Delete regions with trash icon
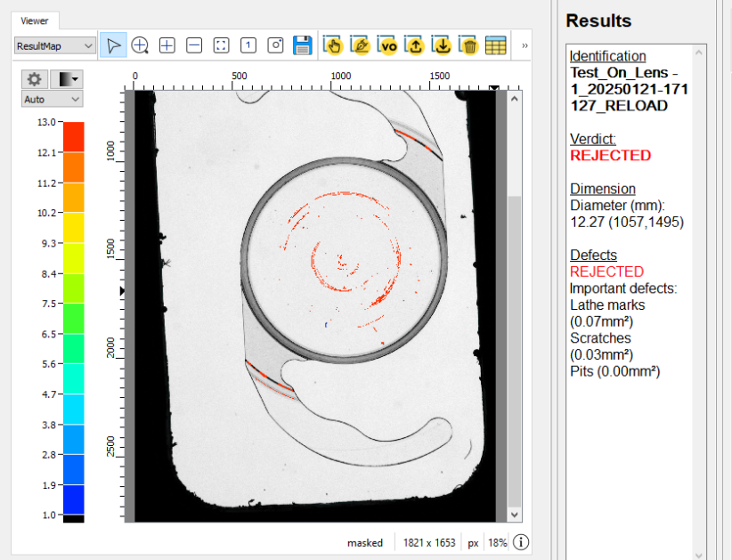Image resolution: width=732 pixels, height=560 pixels. coord(469,45)
